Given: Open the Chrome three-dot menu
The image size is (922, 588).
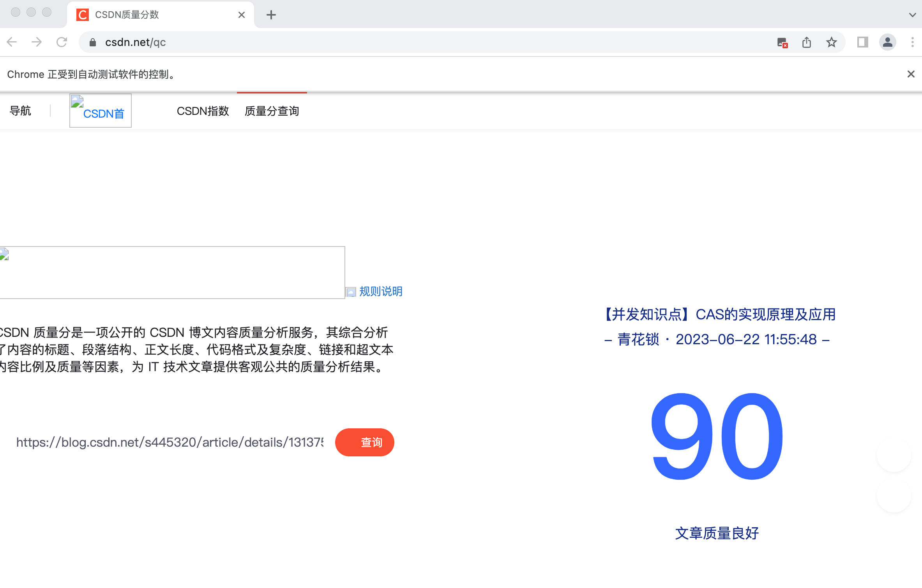Looking at the screenshot, I should pos(912,42).
